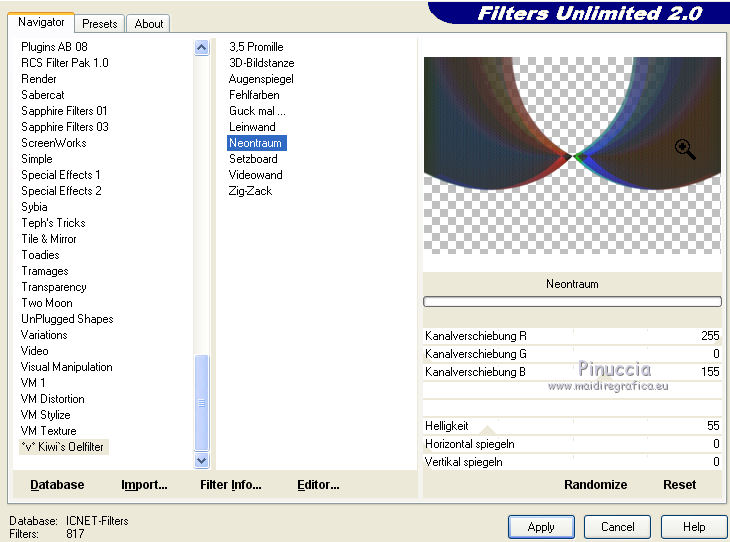
Task: Click the magnifier zoom icon on preview
Action: [685, 149]
